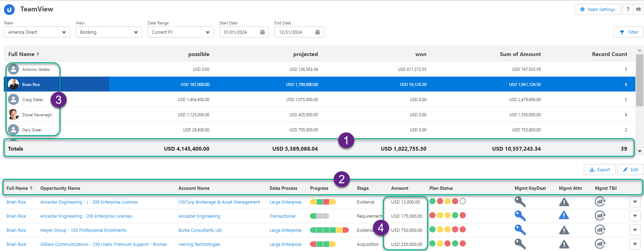Click Mgmt T&I chart icon for CitiCorp row
The image size is (644, 251).
600,202
